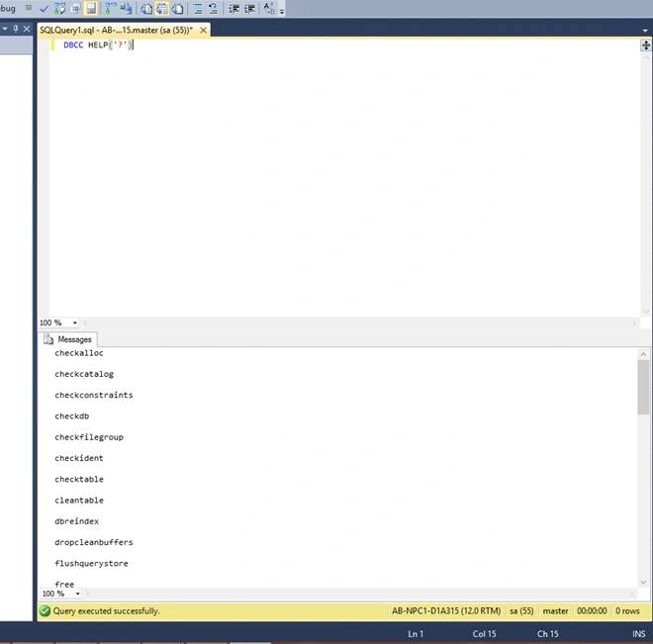The width and height of the screenshot is (653, 644).
Task: Click the Increase Indent icon
Action: tap(249, 8)
